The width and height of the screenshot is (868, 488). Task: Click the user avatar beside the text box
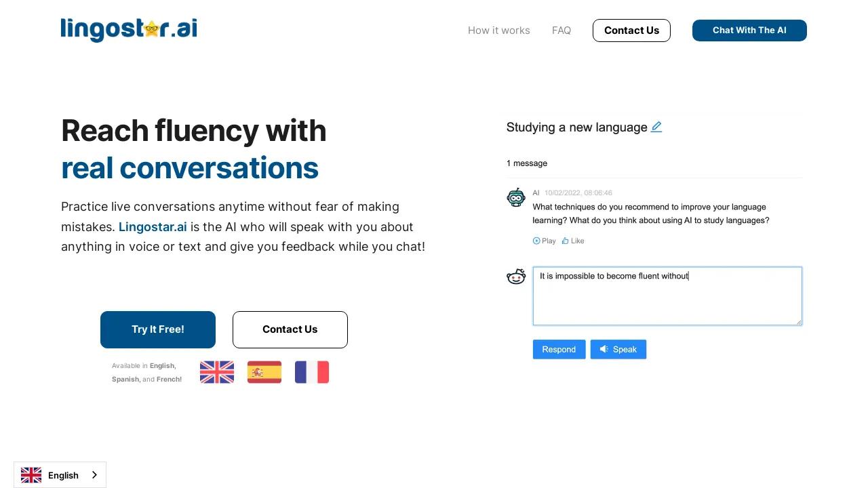(516, 277)
